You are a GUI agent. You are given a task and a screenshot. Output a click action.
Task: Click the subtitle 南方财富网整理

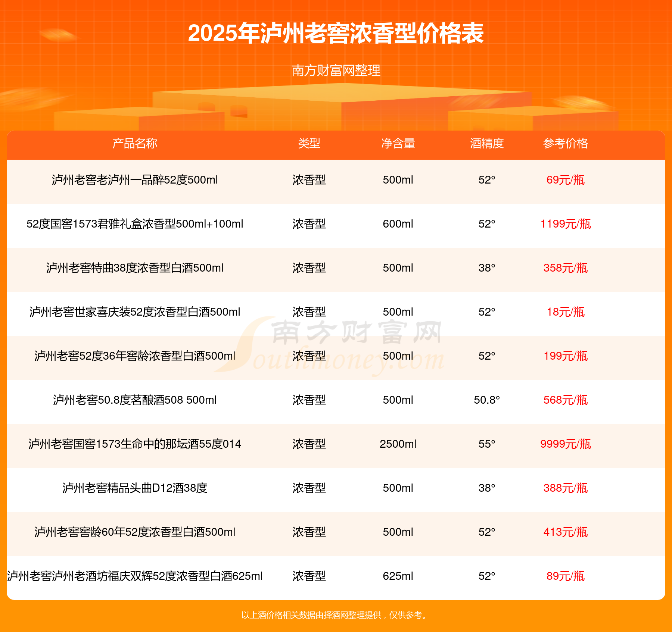[336, 71]
